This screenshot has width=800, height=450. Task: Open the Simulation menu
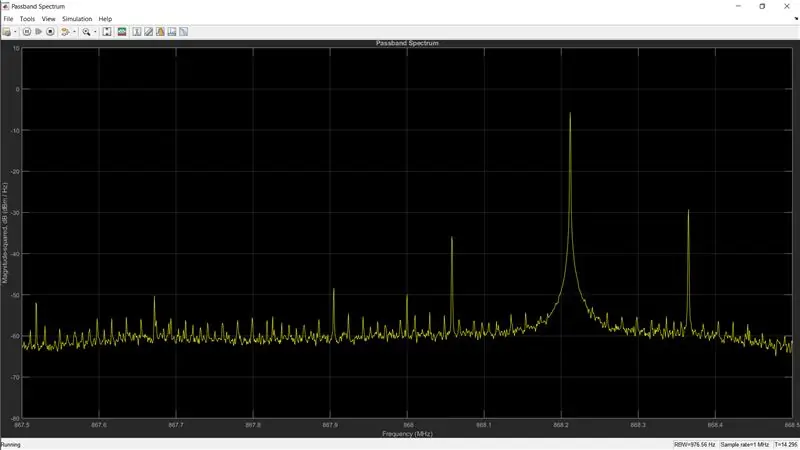77,19
